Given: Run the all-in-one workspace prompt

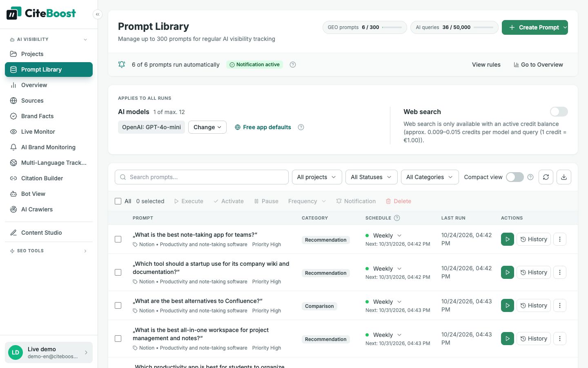Looking at the screenshot, I should (508, 339).
